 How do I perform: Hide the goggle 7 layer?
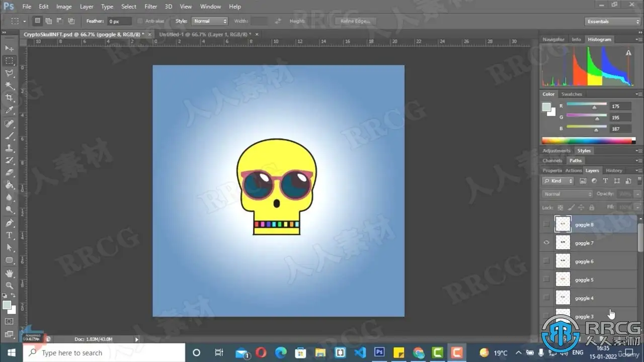point(546,243)
